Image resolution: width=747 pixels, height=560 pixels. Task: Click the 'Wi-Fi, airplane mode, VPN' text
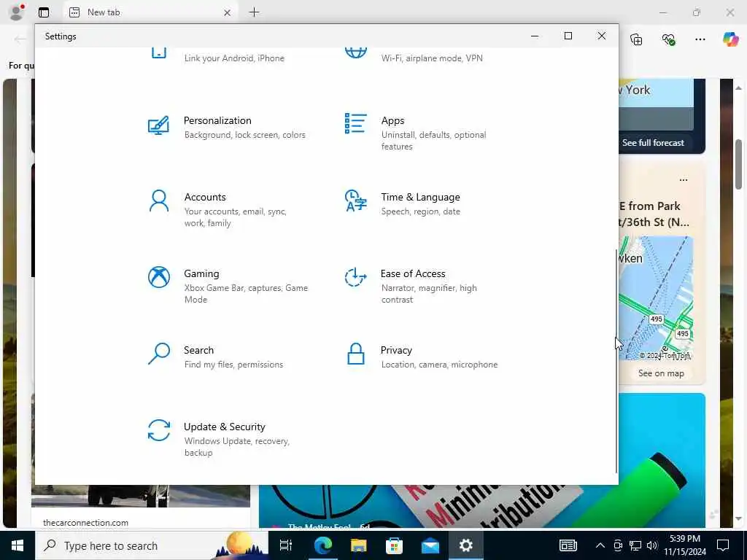432,58
